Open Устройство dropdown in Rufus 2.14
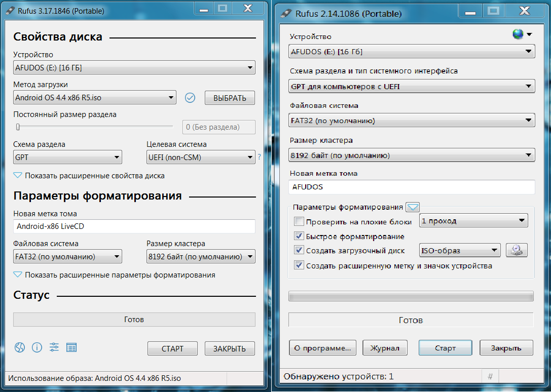551x392 pixels. coord(412,51)
